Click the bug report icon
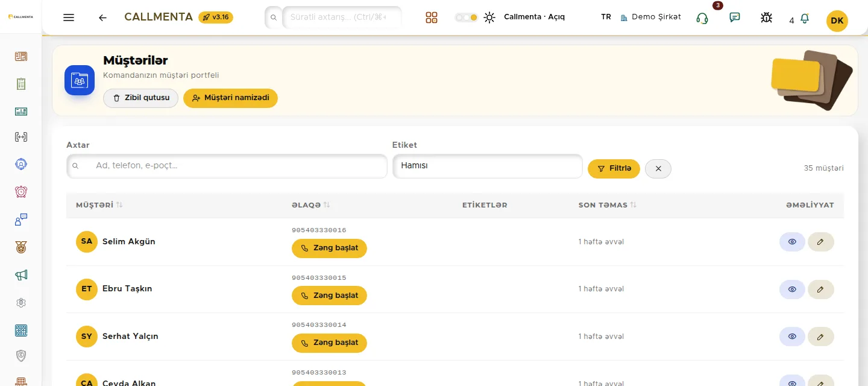 coord(767,17)
